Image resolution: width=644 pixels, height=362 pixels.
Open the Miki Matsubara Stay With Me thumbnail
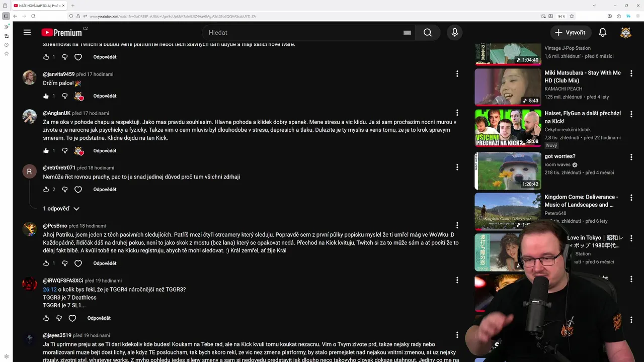pos(508,87)
